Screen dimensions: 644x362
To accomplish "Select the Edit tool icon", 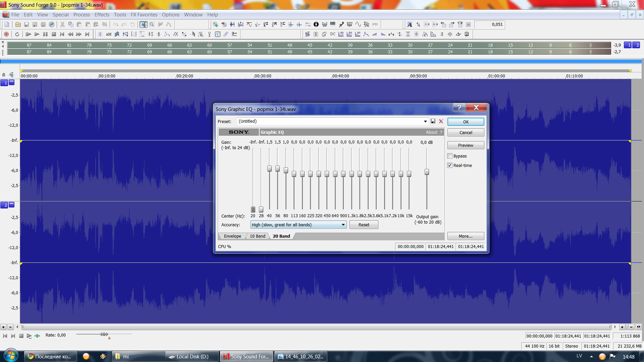I will [144, 24].
